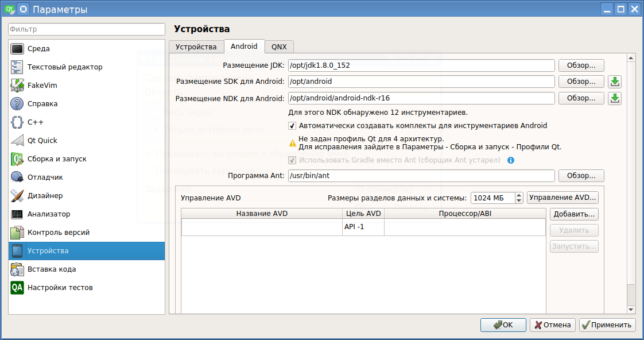Open the Среда category icon
The height and width of the screenshot is (340, 644).
(x=17, y=49)
